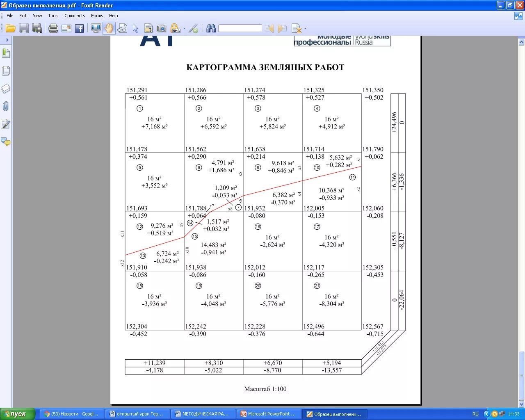525x420 pixels.
Task: Click the total -13,557 cell
Action: coord(332,370)
